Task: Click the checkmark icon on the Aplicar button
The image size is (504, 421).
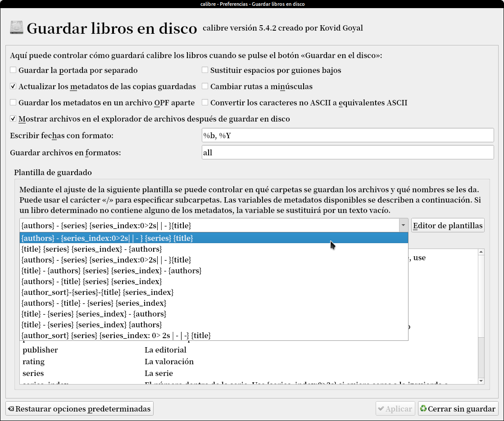Action: coord(381,409)
